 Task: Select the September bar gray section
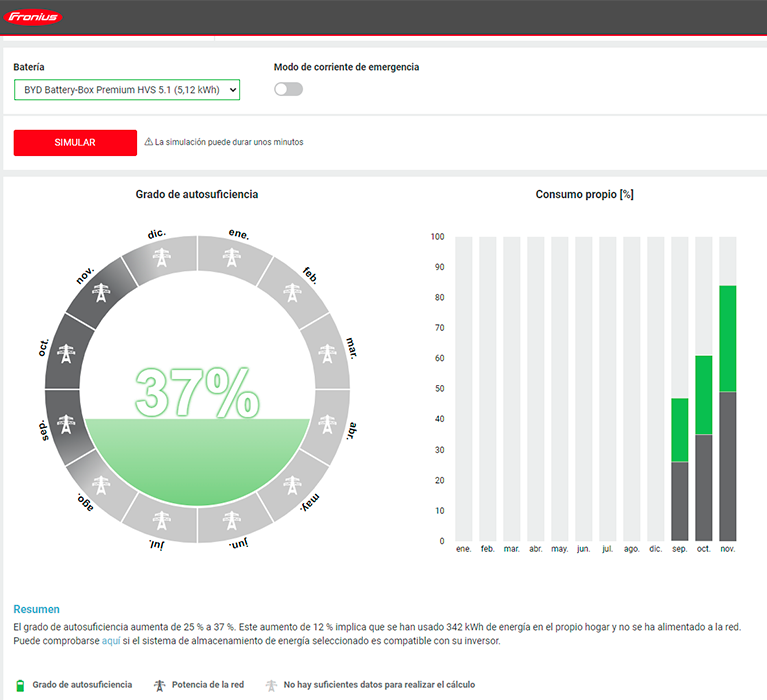(680, 501)
